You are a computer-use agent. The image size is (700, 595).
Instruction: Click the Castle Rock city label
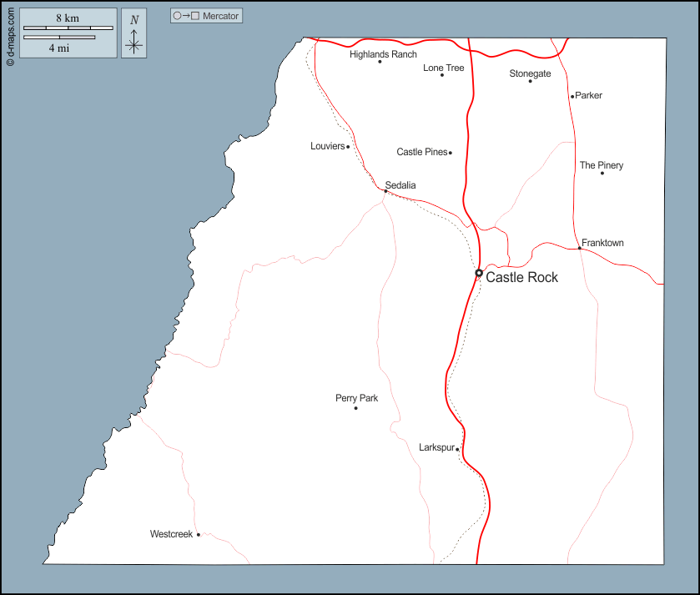point(521,277)
